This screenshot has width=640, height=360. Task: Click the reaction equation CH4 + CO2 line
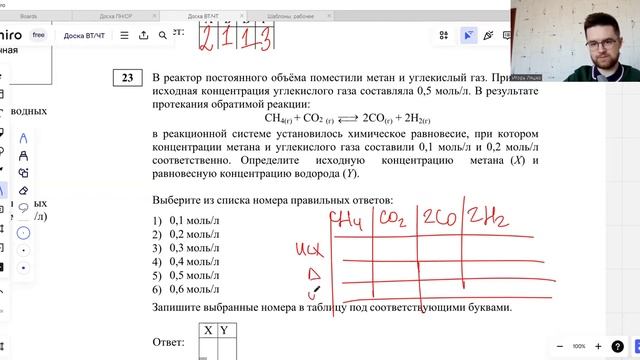coord(347,118)
